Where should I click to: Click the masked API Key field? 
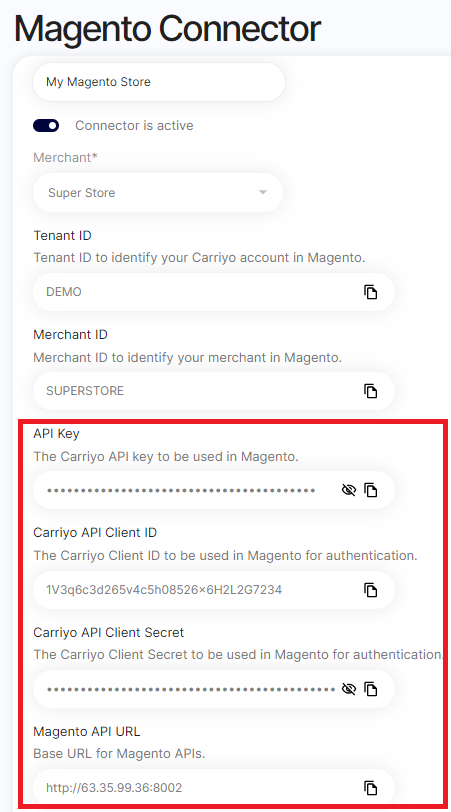pos(214,490)
